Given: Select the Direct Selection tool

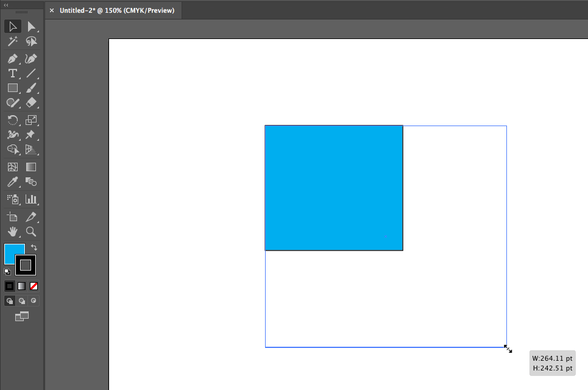Looking at the screenshot, I should coord(31,26).
